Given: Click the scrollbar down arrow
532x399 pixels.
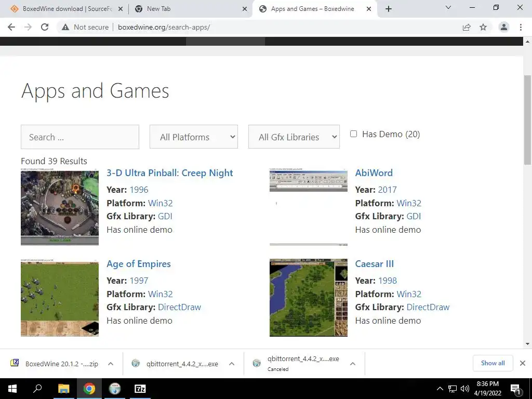Looking at the screenshot, I should coord(527,344).
